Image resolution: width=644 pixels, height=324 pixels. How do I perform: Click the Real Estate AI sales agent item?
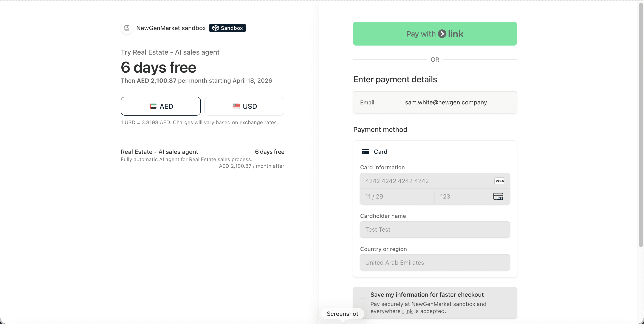coord(159,151)
